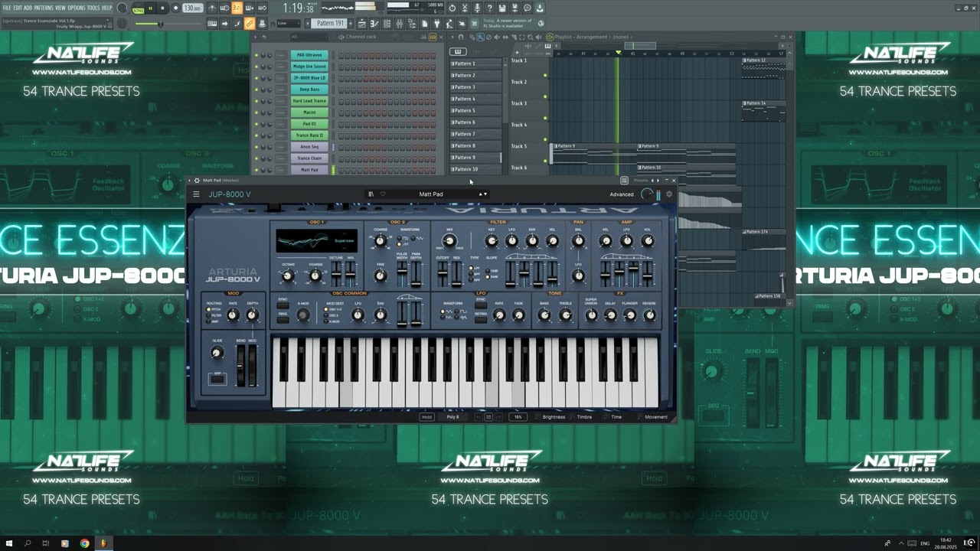This screenshot has height=551, width=980.
Task: Open JUP-8000 V gear settings panel
Action: tap(669, 194)
